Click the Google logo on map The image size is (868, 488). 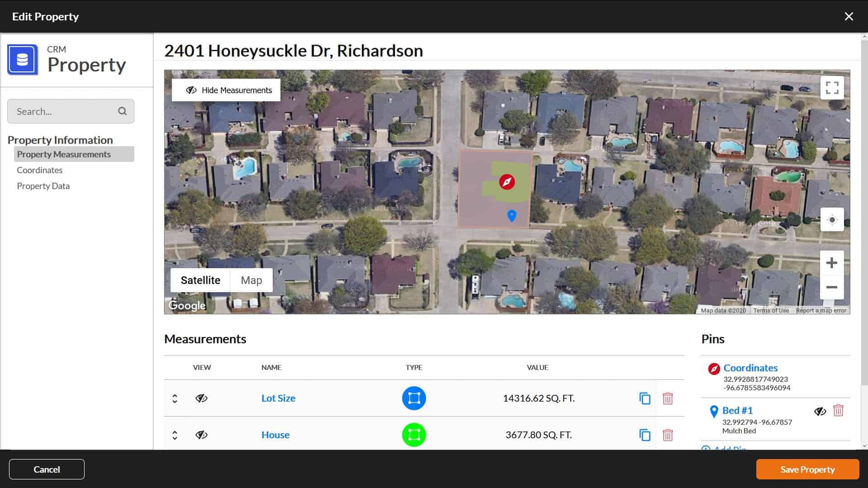[187, 306]
